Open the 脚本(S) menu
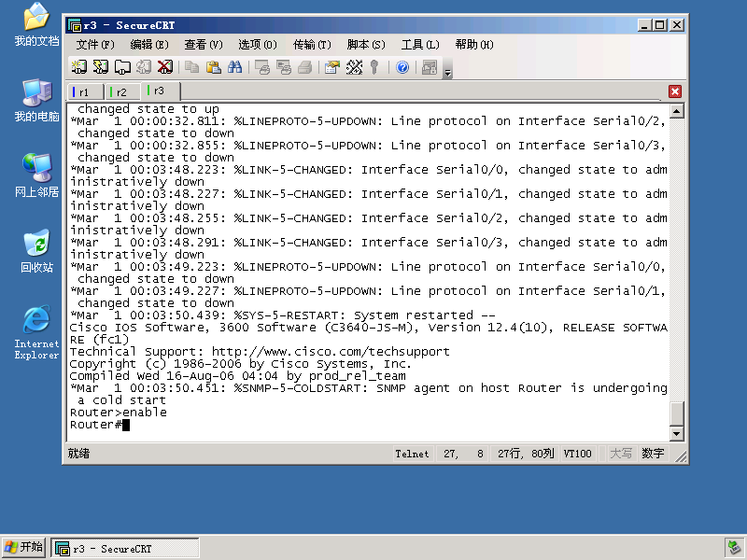The image size is (747, 560). pyautogui.click(x=366, y=45)
